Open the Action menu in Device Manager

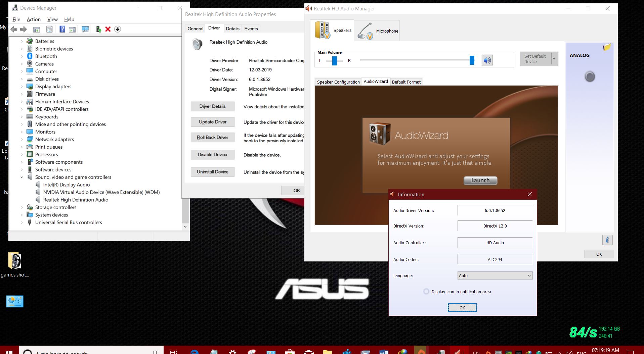tap(34, 19)
